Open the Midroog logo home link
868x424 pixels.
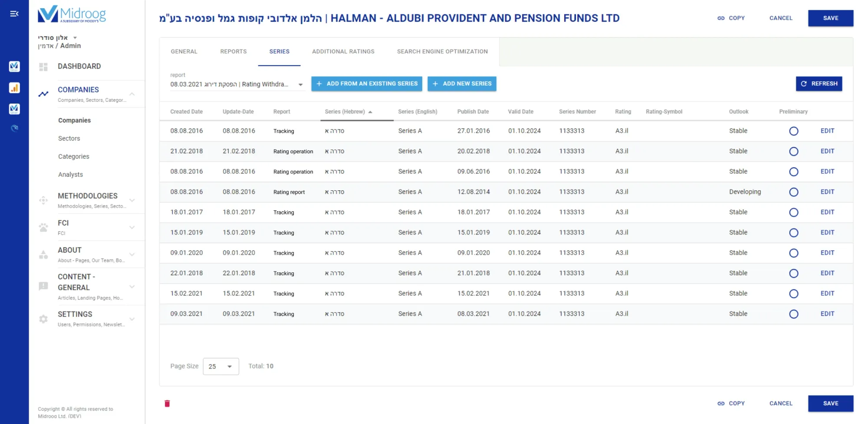click(72, 14)
